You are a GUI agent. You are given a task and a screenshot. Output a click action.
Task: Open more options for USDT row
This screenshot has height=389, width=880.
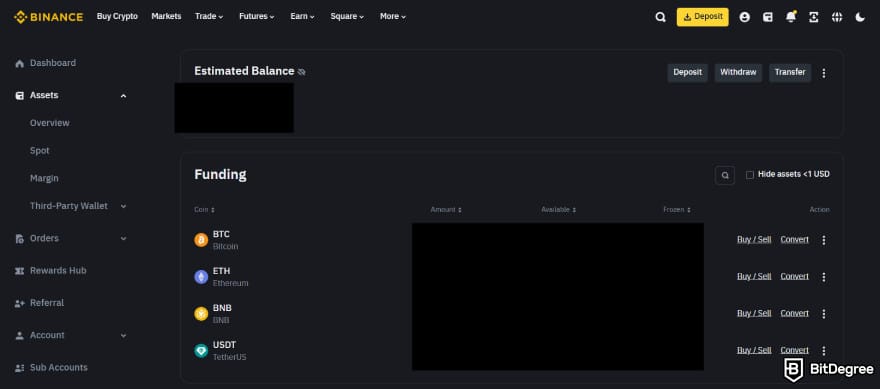(824, 351)
